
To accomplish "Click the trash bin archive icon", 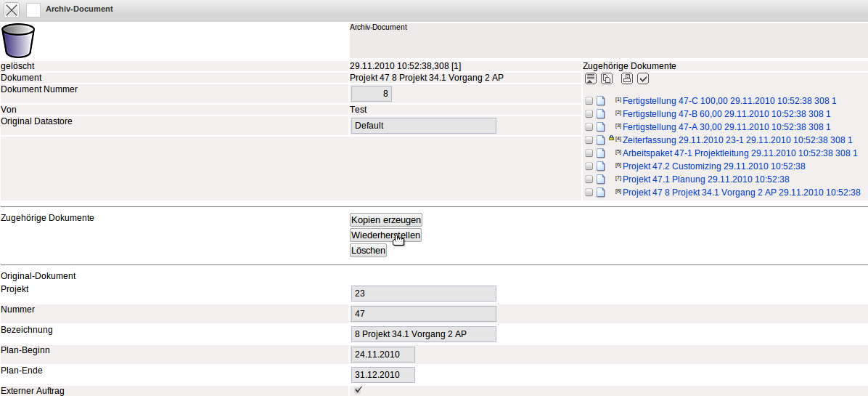I will 18,41.
